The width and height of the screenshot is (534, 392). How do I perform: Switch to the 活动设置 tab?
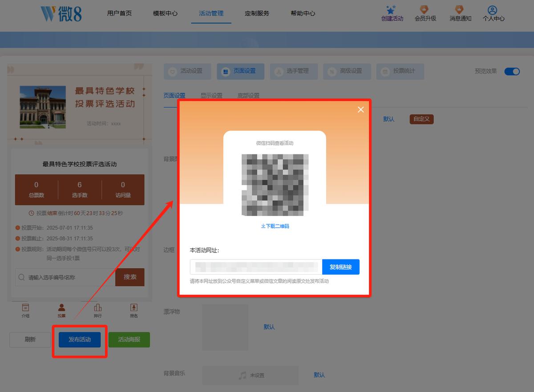pos(187,71)
